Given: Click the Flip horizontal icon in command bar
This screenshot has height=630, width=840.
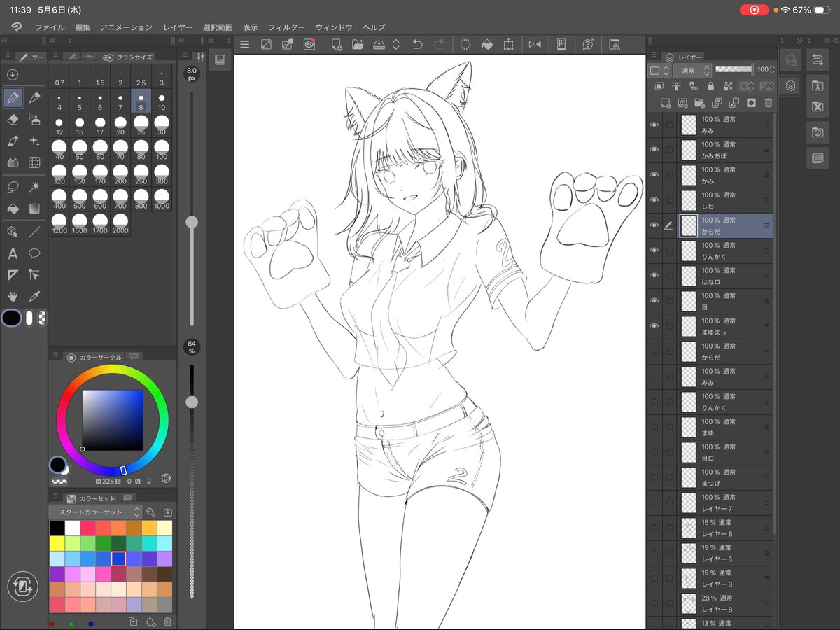Looking at the screenshot, I should coord(535,44).
